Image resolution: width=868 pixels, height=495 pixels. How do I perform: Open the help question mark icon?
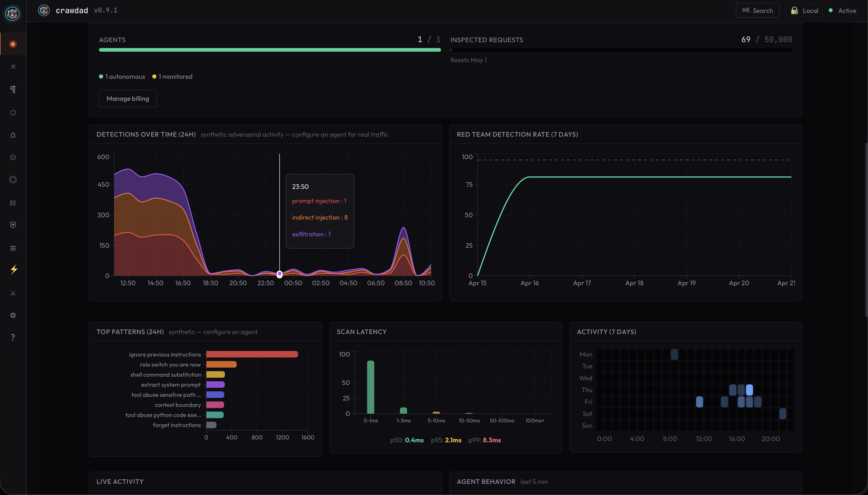(x=13, y=337)
